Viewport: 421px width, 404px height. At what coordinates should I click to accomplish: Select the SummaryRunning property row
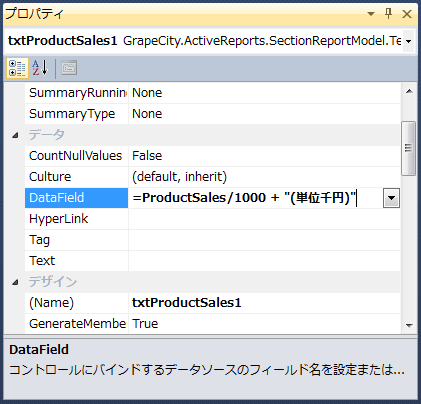[x=213, y=93]
